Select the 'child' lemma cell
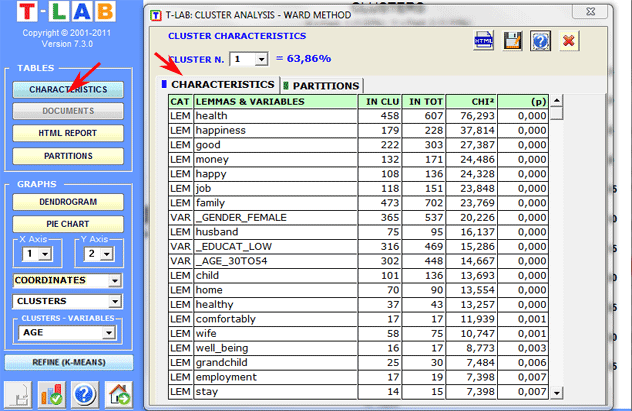This screenshot has width=632, height=411. click(x=276, y=276)
